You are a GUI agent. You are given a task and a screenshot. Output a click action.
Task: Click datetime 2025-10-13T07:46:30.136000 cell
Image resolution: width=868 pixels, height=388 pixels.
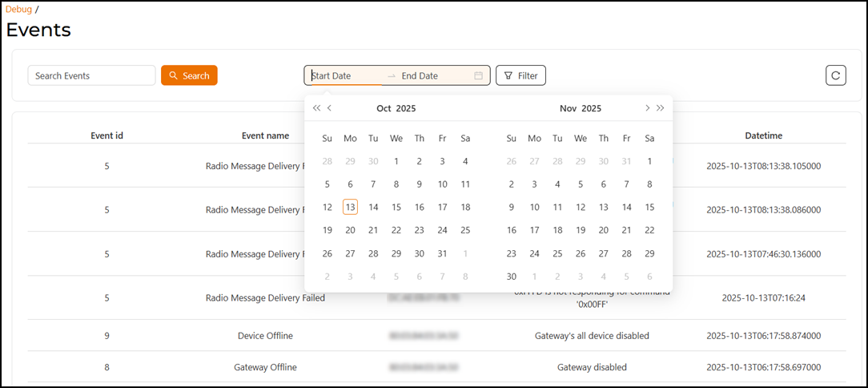[763, 254]
